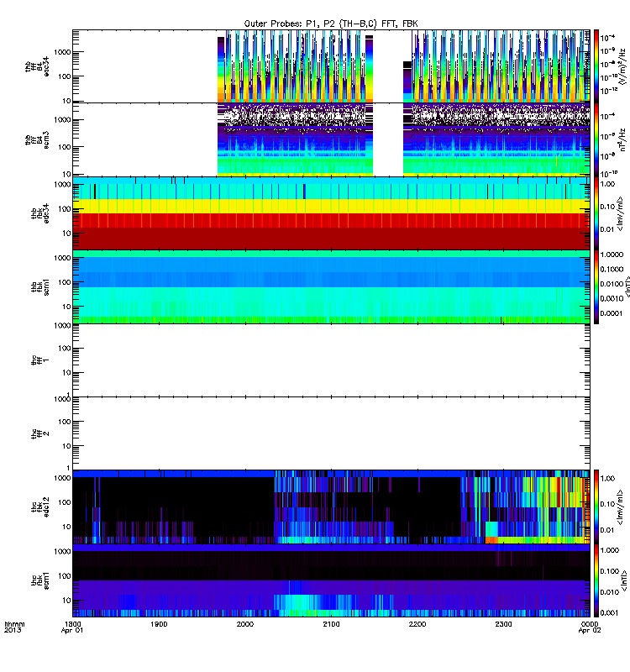Click the "0.001" tick on the thc scm1 color bar
630x672 pixels.
tap(610, 613)
